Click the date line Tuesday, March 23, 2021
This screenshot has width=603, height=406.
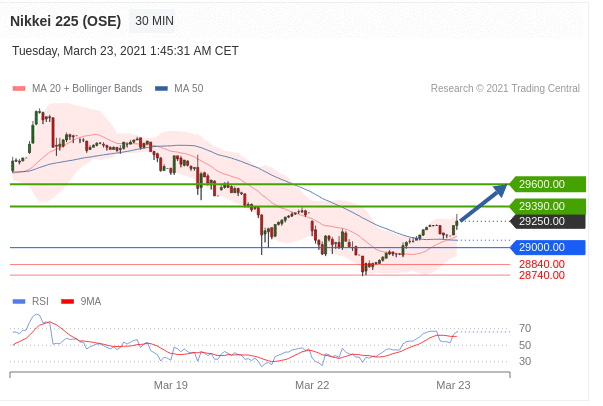pos(125,51)
